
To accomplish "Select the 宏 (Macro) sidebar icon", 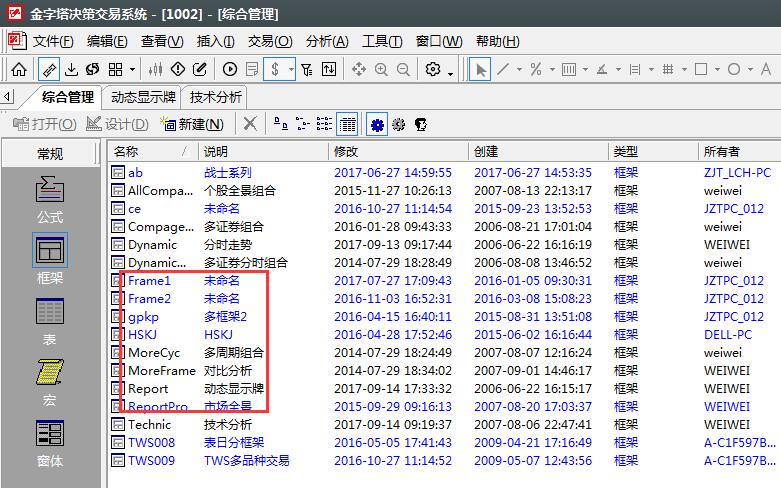I will (49, 379).
